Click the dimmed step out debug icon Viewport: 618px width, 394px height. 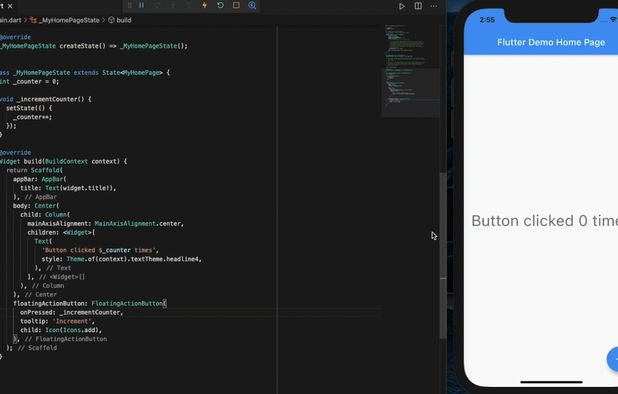(189, 5)
